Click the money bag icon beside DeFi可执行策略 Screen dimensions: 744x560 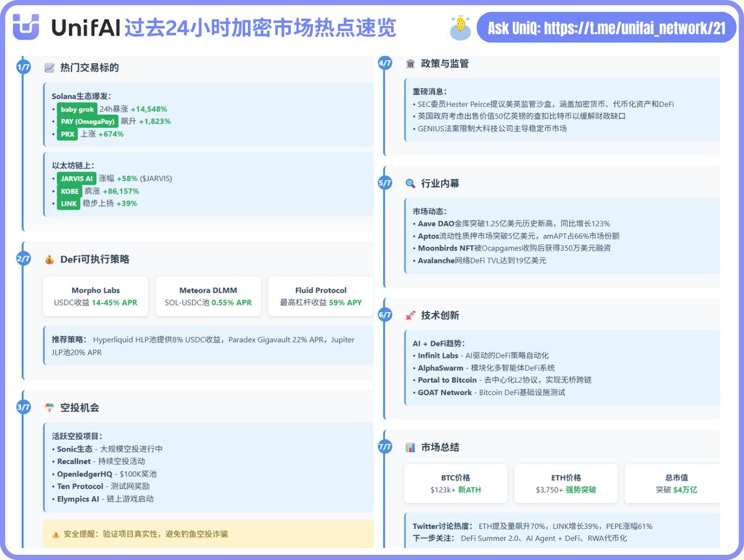[x=50, y=259]
